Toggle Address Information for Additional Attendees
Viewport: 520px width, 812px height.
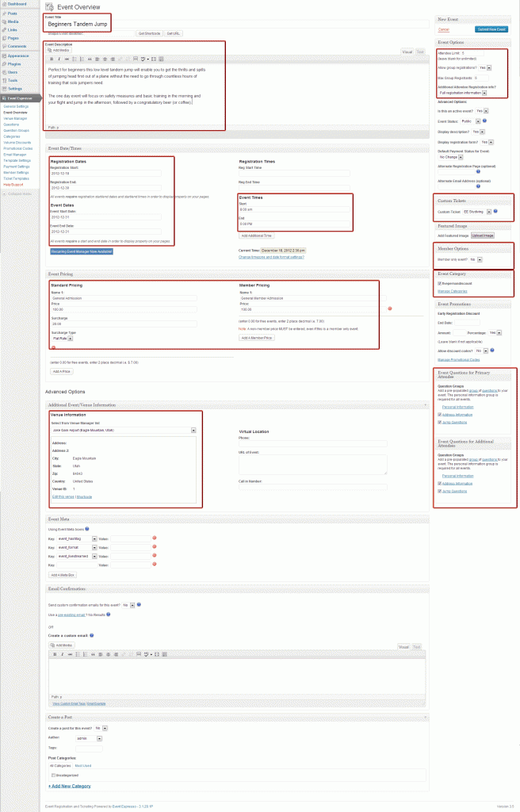[x=440, y=484]
